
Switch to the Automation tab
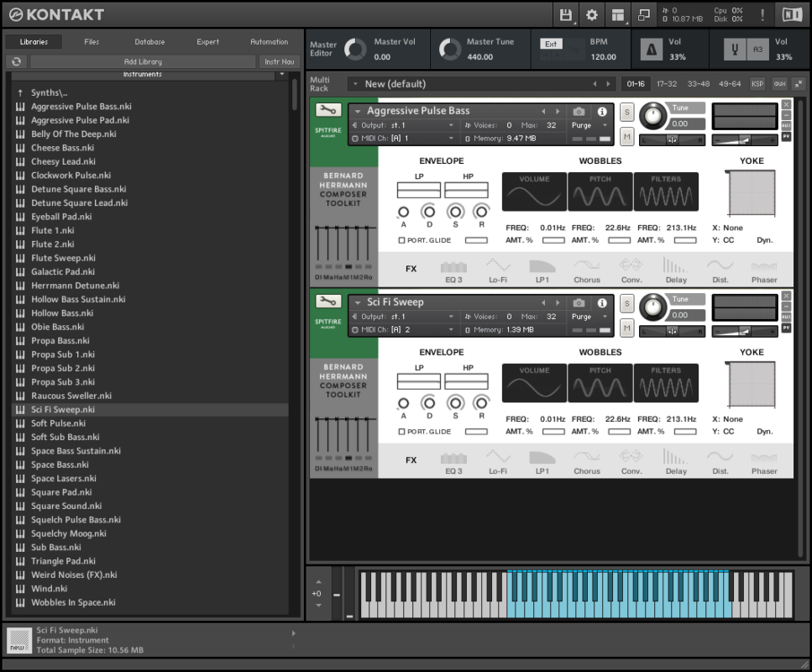click(x=269, y=41)
